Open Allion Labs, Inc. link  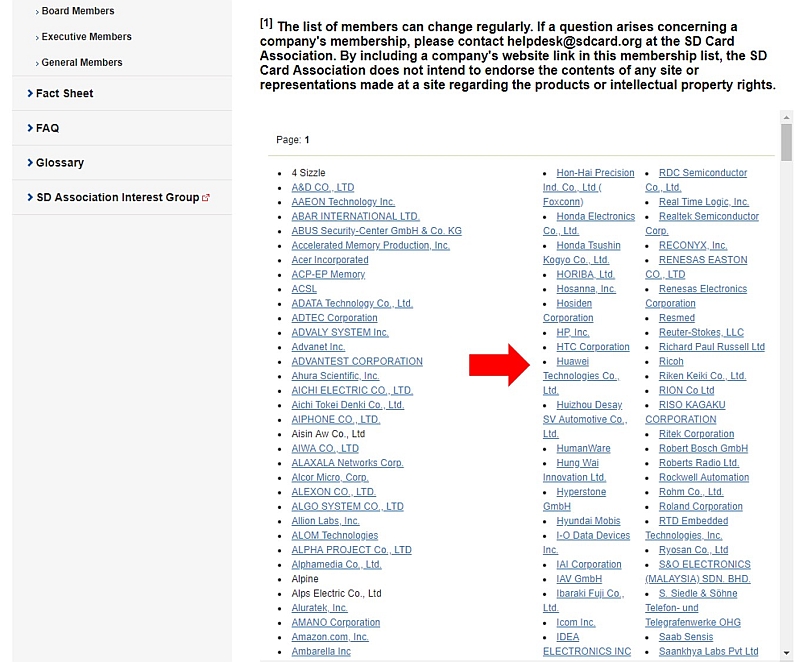point(325,521)
